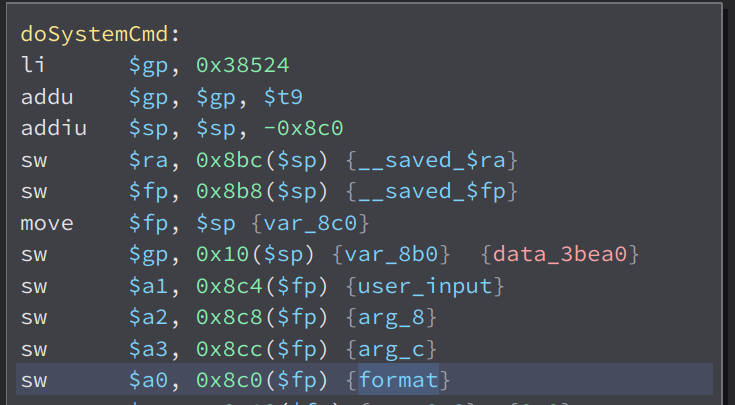Select the immediate value 0x38524

tap(243, 65)
